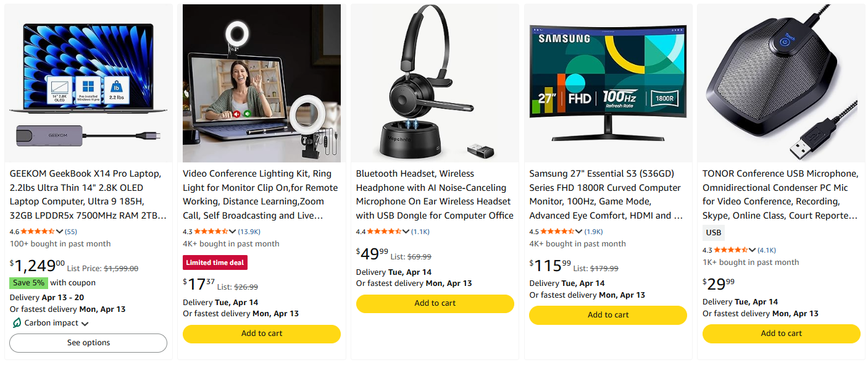Expand the rating breakdown for the GEEKOM laptop

point(59,232)
